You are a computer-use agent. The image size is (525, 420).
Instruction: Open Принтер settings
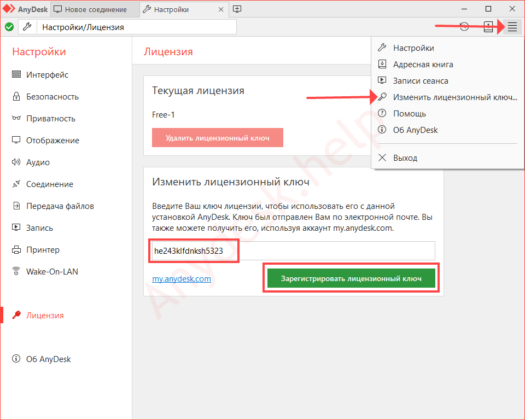tap(36, 249)
